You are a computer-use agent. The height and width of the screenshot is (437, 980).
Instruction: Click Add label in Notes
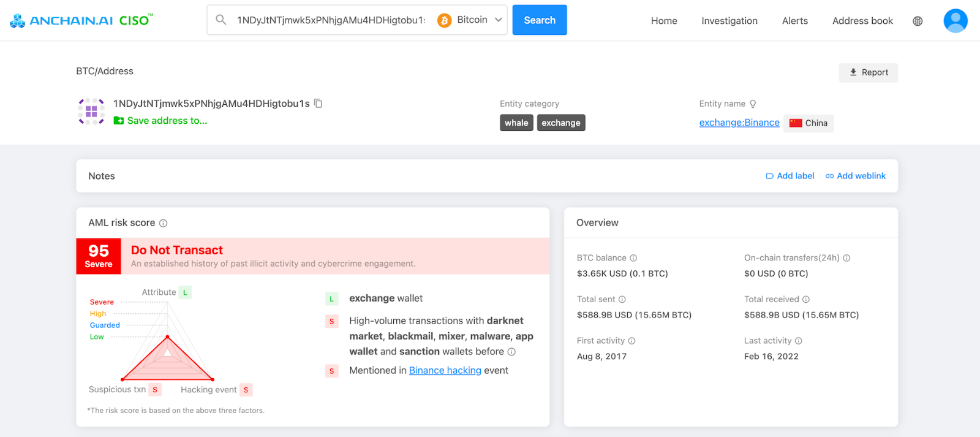[790, 176]
